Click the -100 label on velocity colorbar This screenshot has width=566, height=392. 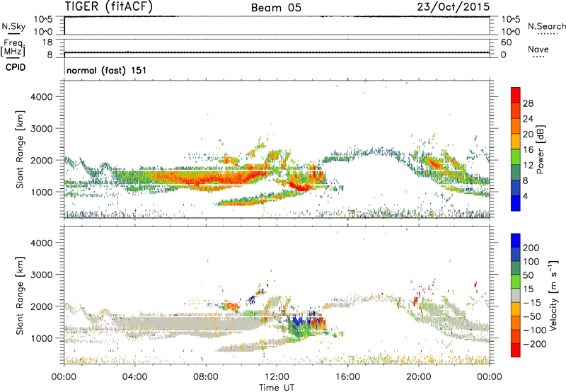coord(534,330)
